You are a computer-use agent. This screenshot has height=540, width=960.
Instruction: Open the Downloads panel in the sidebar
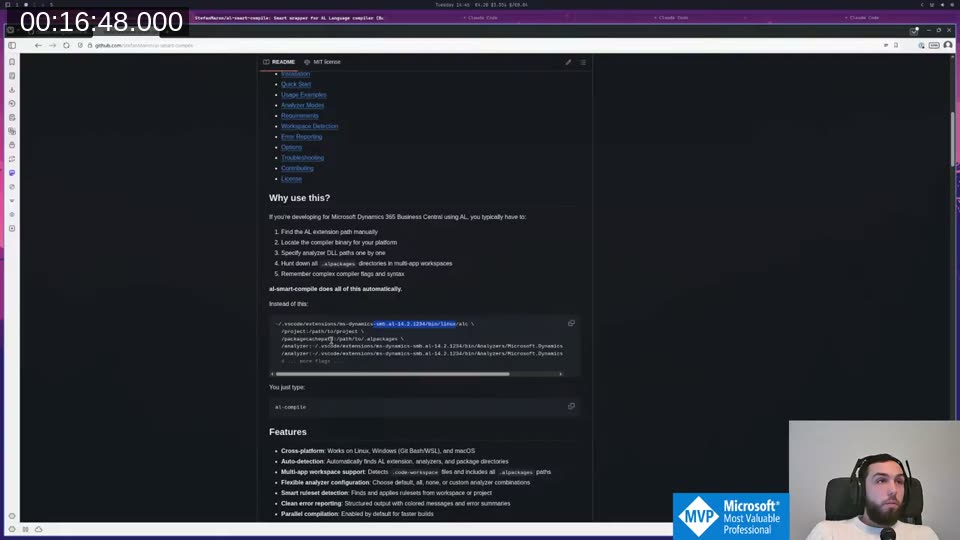point(12,90)
